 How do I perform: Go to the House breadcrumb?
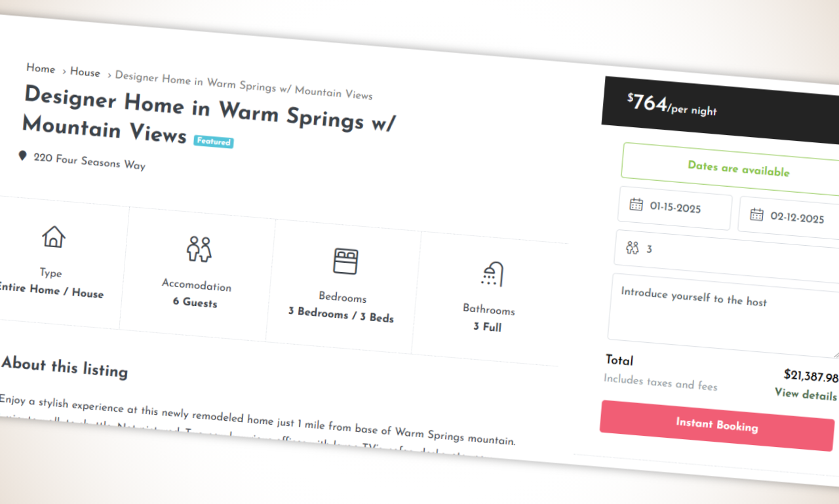point(85,72)
